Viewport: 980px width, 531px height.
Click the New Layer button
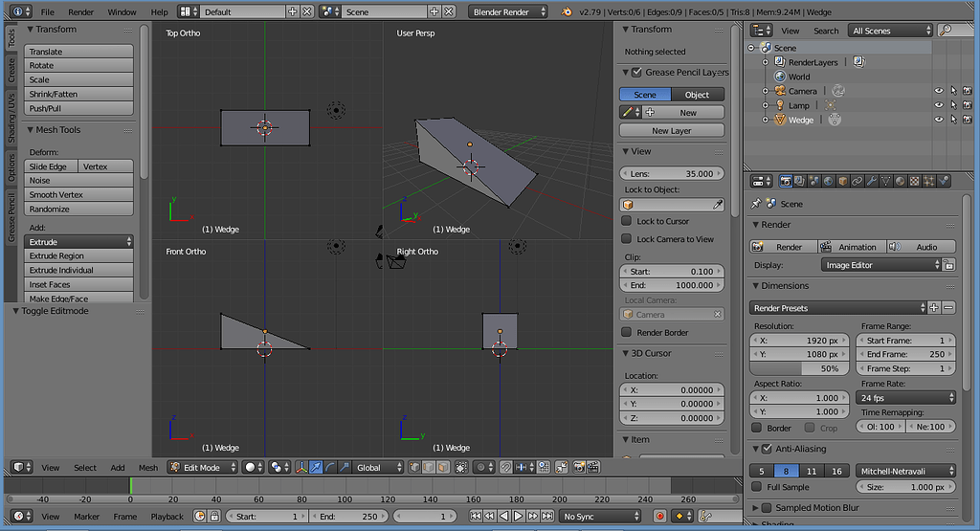click(671, 130)
